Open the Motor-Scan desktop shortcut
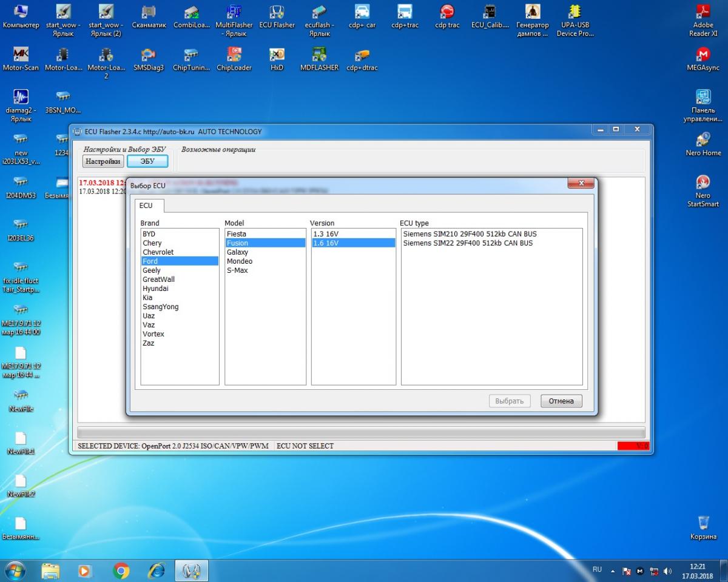The width and height of the screenshot is (728, 582). click(21, 59)
